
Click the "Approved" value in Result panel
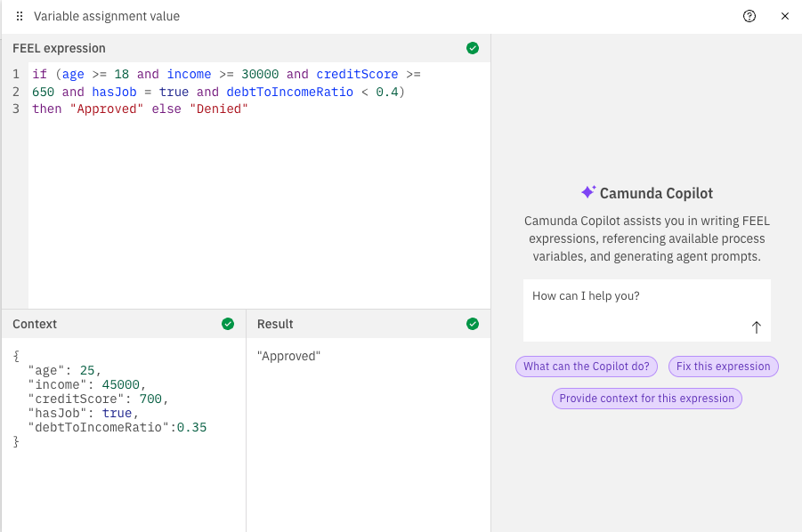click(x=288, y=356)
